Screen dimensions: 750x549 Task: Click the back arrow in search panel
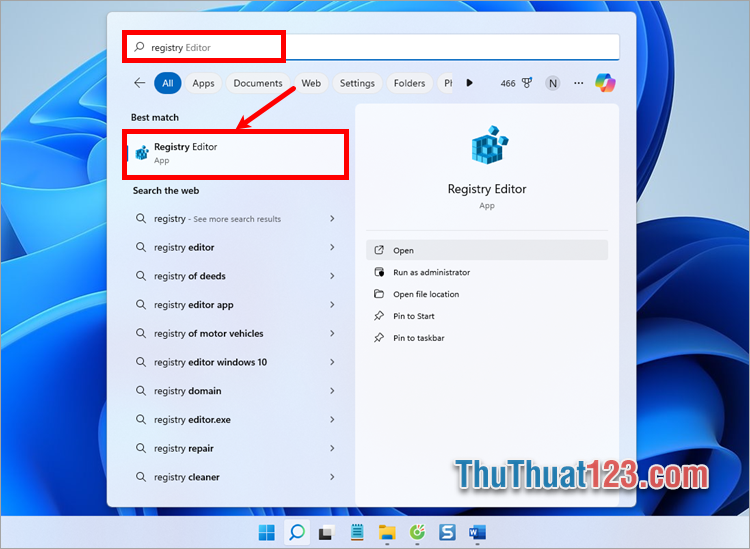(139, 83)
